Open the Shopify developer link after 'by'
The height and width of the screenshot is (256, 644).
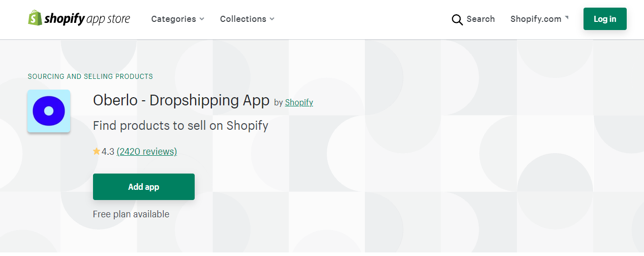pyautogui.click(x=299, y=102)
